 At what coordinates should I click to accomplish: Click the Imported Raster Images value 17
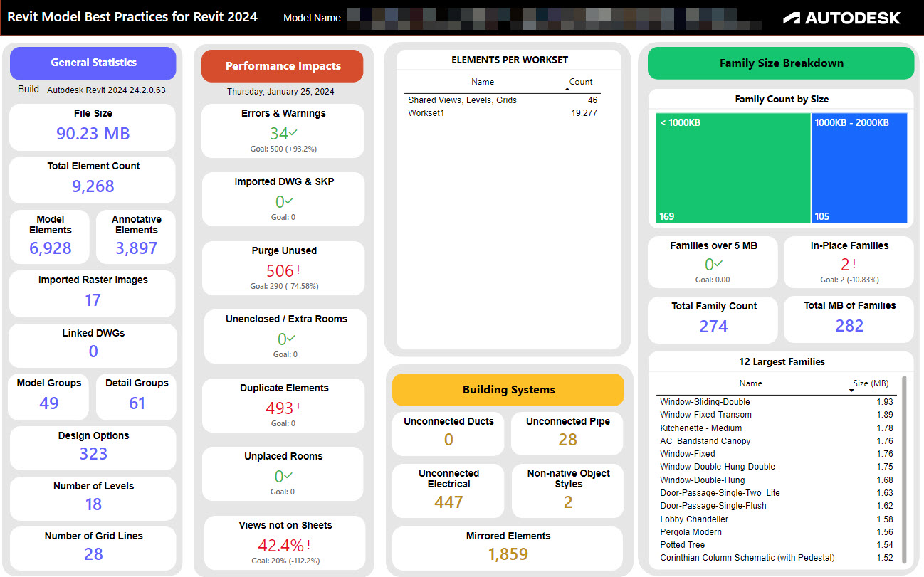click(x=93, y=300)
